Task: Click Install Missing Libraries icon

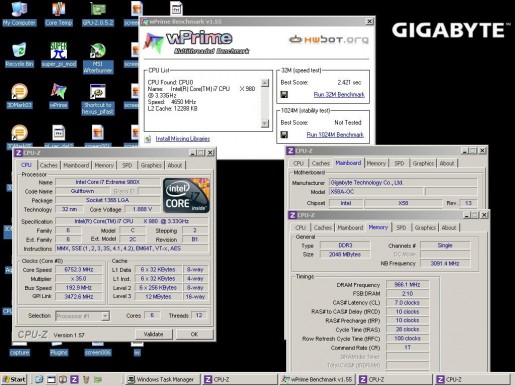Action: (x=148, y=139)
